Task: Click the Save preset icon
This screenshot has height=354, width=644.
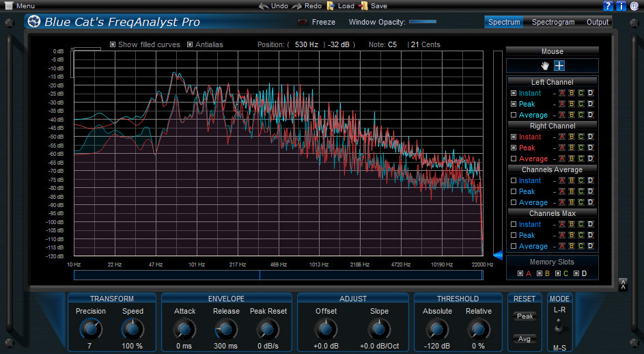Action: [363, 6]
